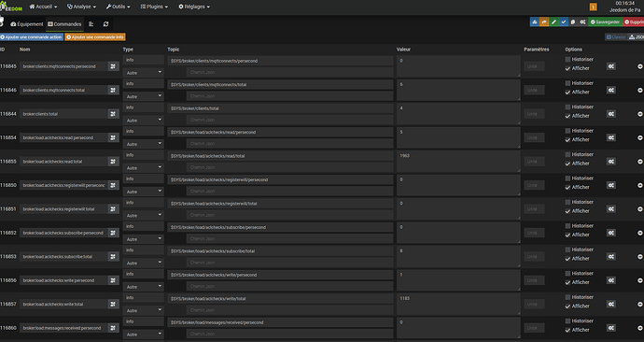This screenshot has height=342, width=644.
Task: Click icon picker for broker:clients:mqttconnects:persecond name
Action: [113, 66]
